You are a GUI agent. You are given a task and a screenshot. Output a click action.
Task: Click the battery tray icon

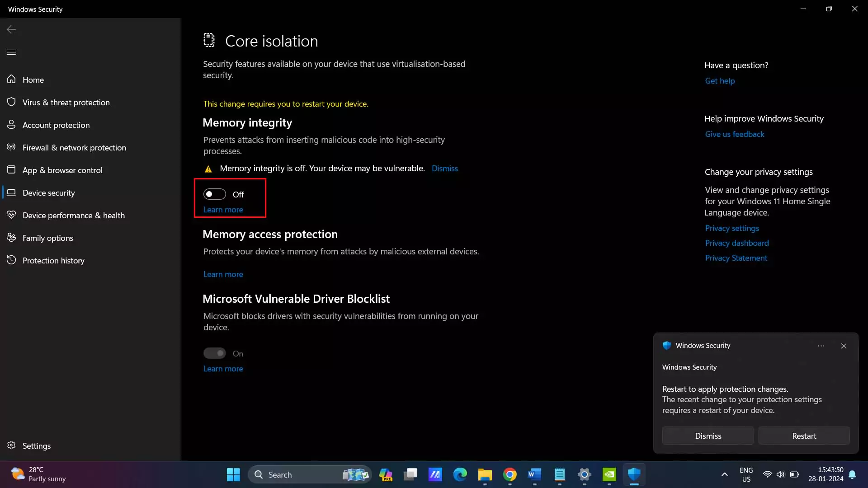(x=794, y=474)
